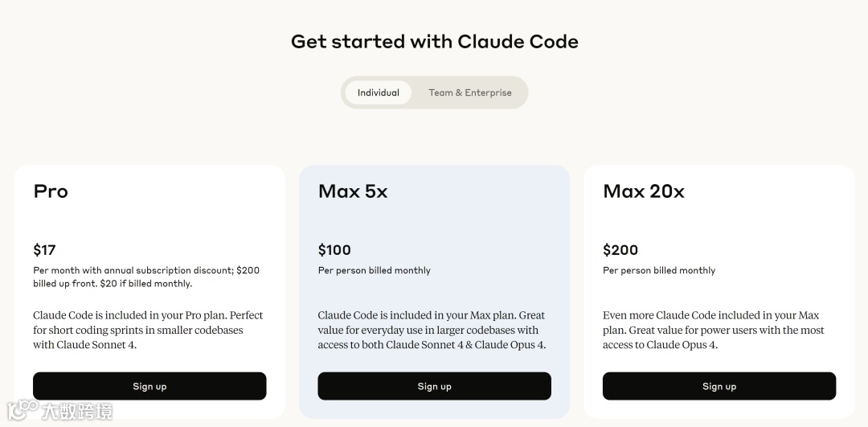
Task: Click the Max 5x plan title
Action: (353, 191)
